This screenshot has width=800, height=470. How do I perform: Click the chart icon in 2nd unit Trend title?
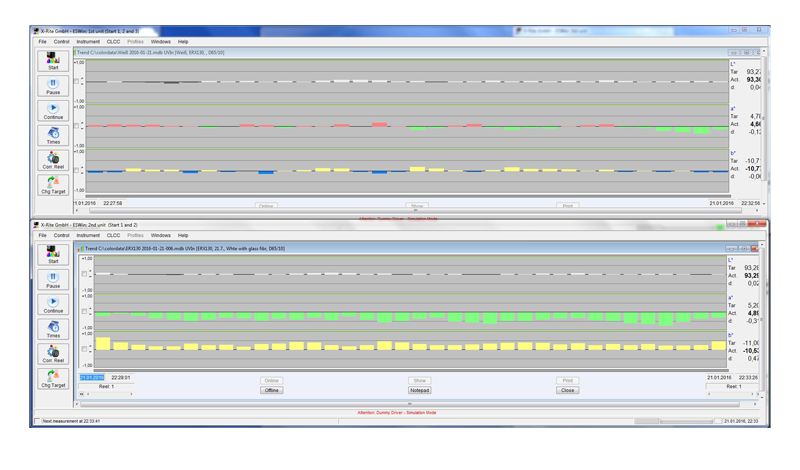pos(81,249)
